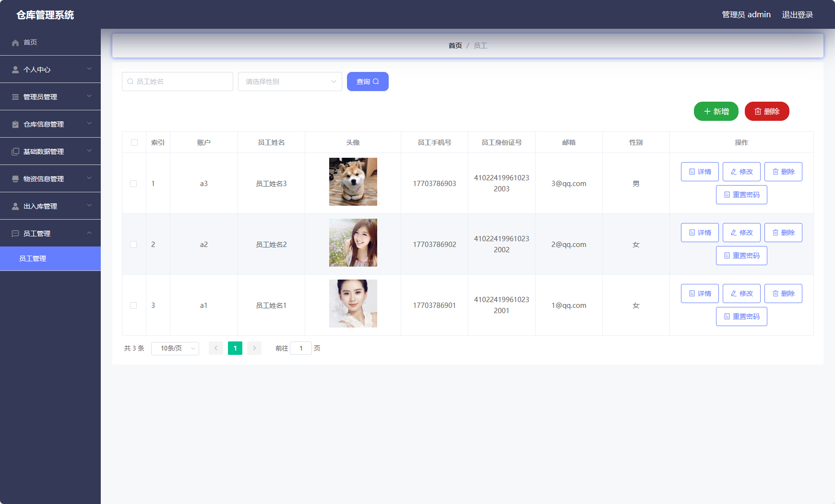The height and width of the screenshot is (504, 835).
Task: Click the search magnifier inside the 查询 button
Action: point(376,82)
